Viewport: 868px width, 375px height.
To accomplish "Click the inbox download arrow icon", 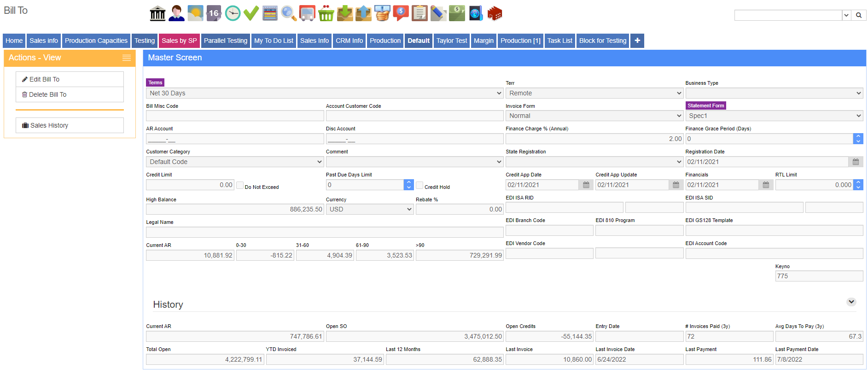I will [345, 13].
